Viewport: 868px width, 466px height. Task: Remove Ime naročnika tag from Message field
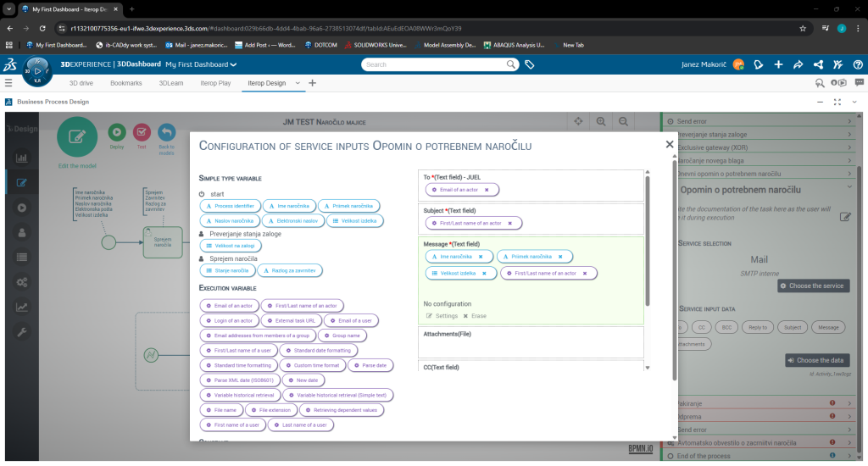[481, 256]
